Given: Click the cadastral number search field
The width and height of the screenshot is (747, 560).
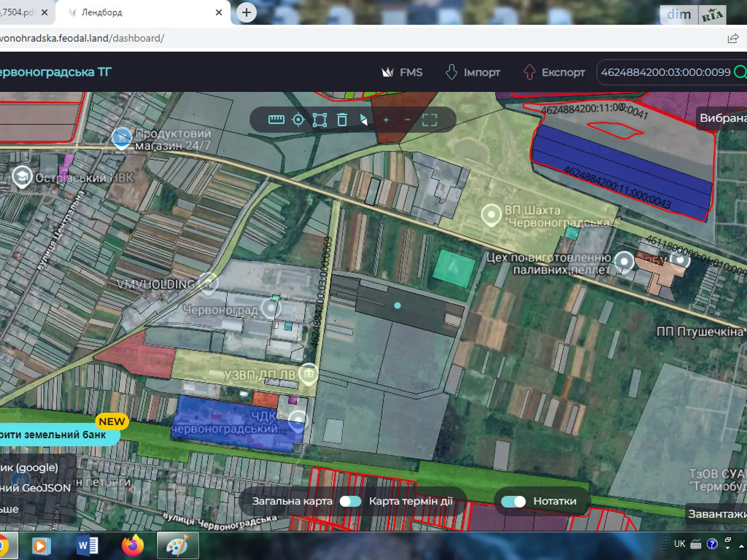Looking at the screenshot, I should 665,72.
